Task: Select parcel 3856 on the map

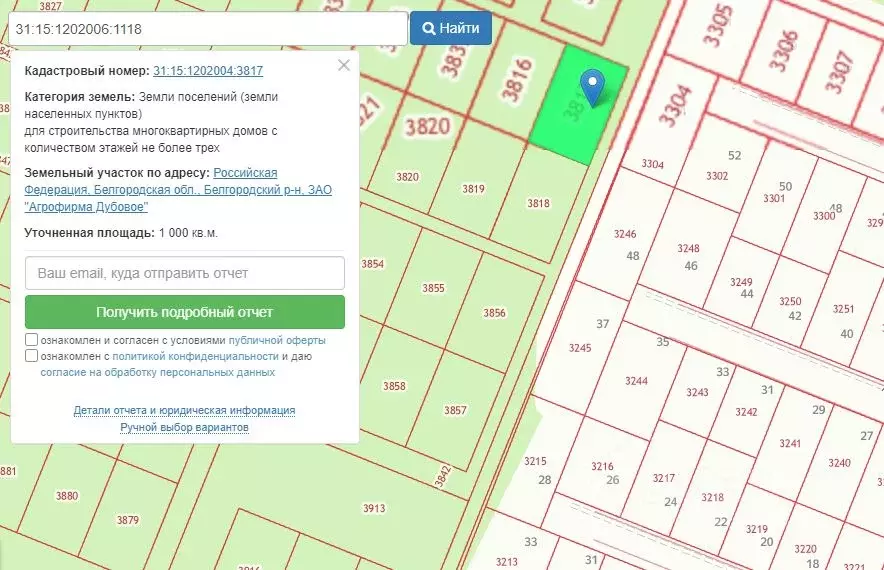Action: [494, 313]
